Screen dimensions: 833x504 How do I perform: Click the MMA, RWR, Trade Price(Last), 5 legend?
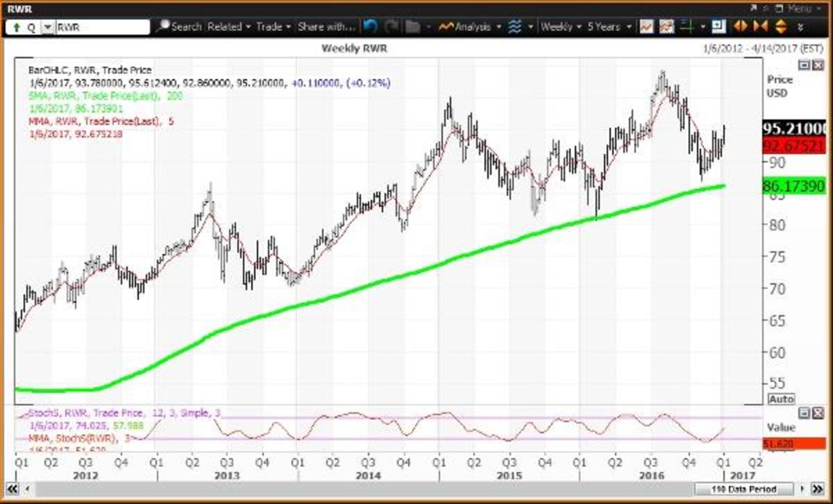(x=102, y=121)
